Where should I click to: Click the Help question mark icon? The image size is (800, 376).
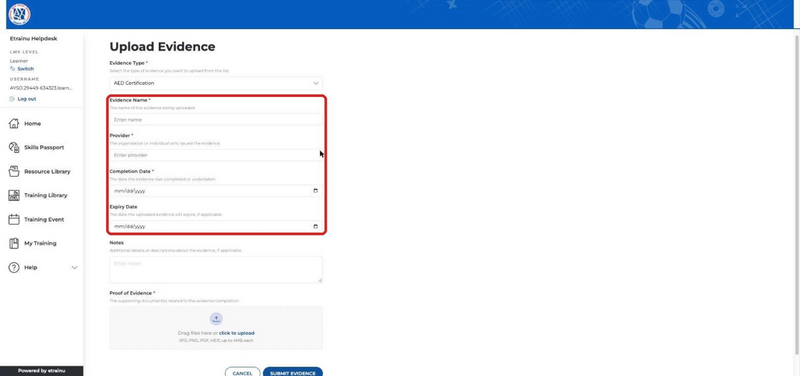tap(14, 267)
